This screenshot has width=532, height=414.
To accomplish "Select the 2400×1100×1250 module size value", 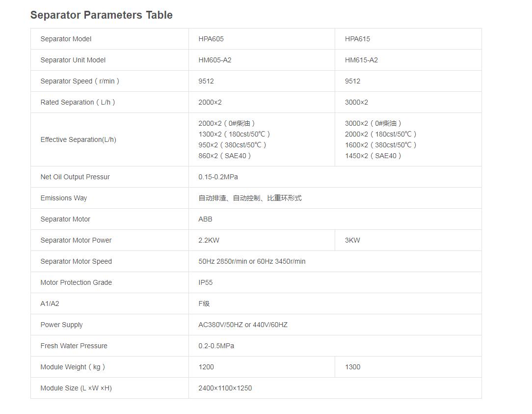I will [x=225, y=388].
